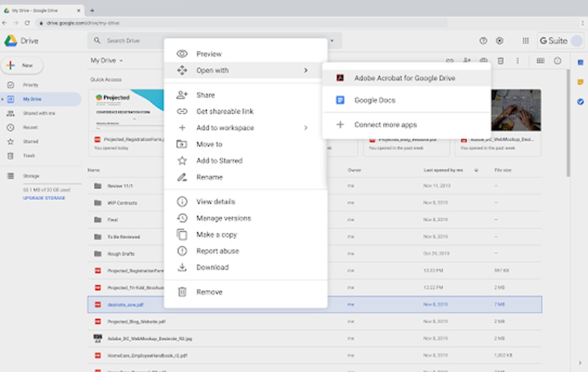588x372 pixels.
Task: Open the UPGRADE STORAGE link
Action: pyautogui.click(x=44, y=198)
